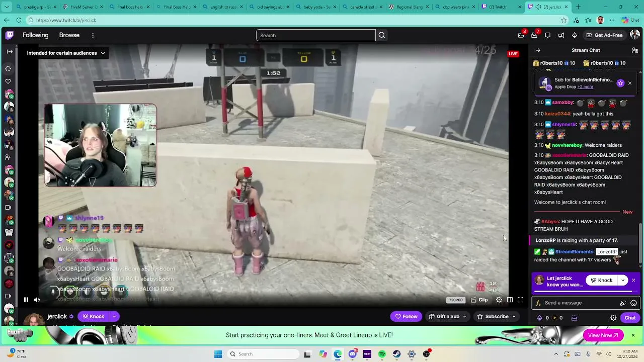Focus the Twitch Search input field
Image resolution: width=644 pixels, height=362 pixels.
tap(316, 35)
